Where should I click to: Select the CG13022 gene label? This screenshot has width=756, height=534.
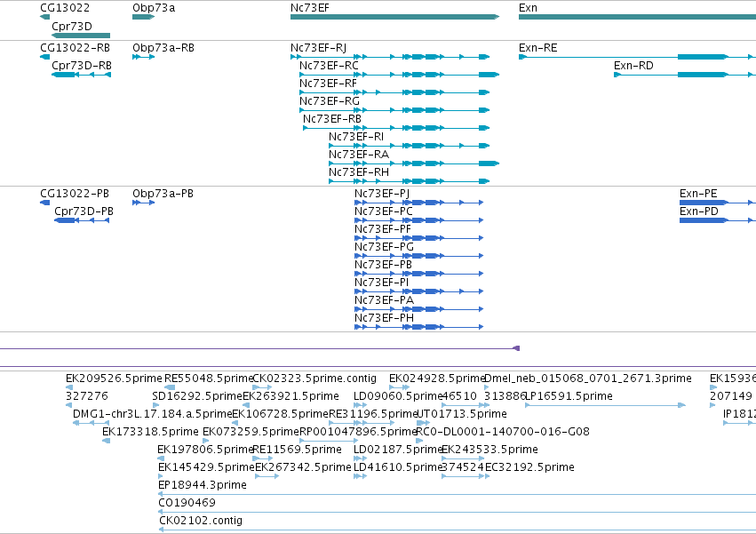[65, 8]
